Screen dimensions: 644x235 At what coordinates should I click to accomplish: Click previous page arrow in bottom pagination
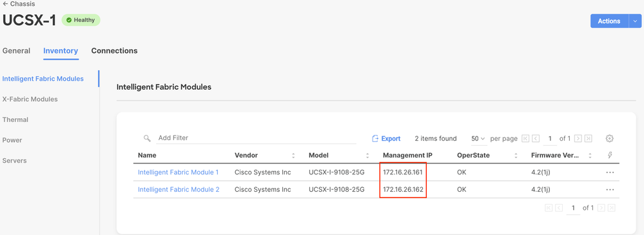559,208
